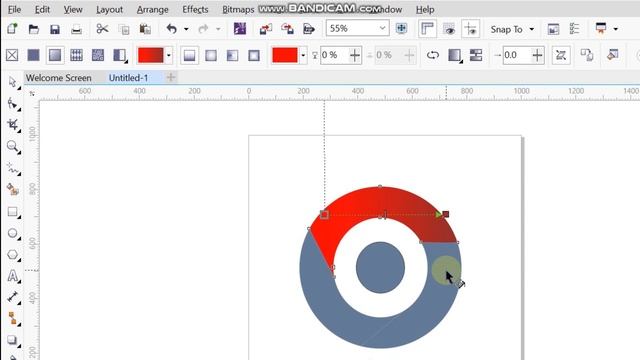Undo the last action
Image resolution: width=640 pixels, height=360 pixels.
(x=171, y=29)
